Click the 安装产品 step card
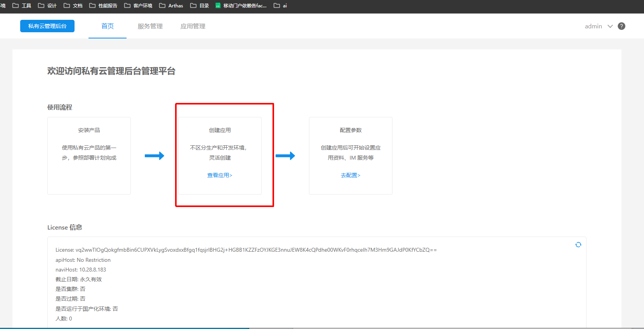644x329 pixels. tap(89, 155)
